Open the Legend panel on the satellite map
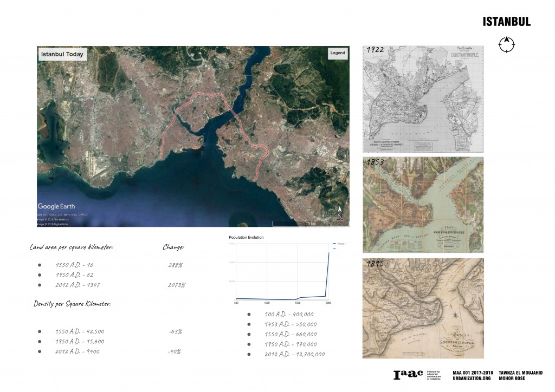The image size is (555, 392). point(338,53)
